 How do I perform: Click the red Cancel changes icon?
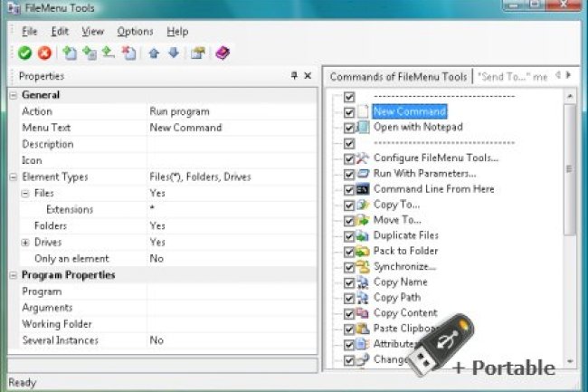[44, 53]
